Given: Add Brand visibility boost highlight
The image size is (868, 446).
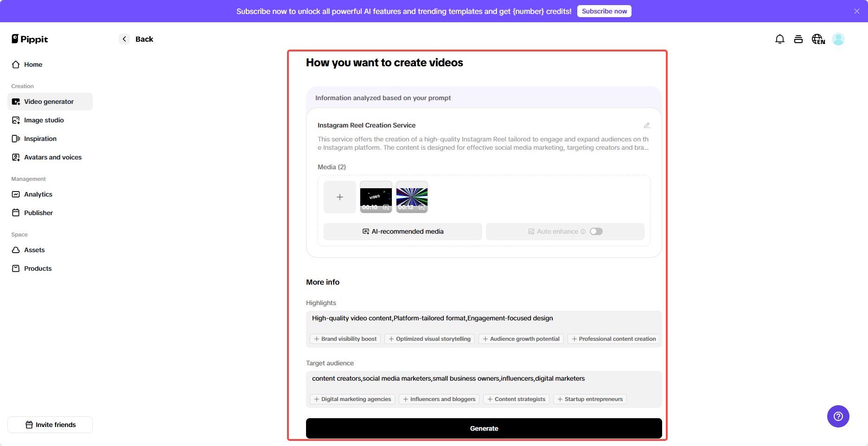Looking at the screenshot, I should pos(345,338).
